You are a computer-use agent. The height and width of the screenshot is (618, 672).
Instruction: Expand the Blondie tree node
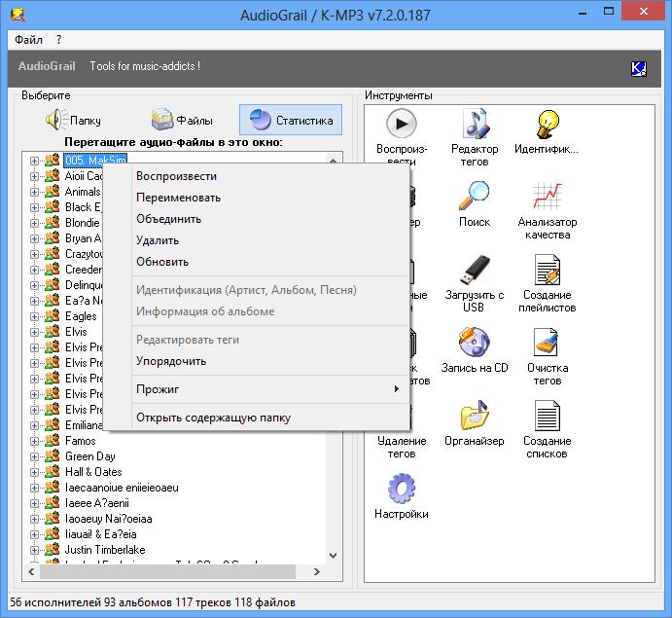pos(34,223)
